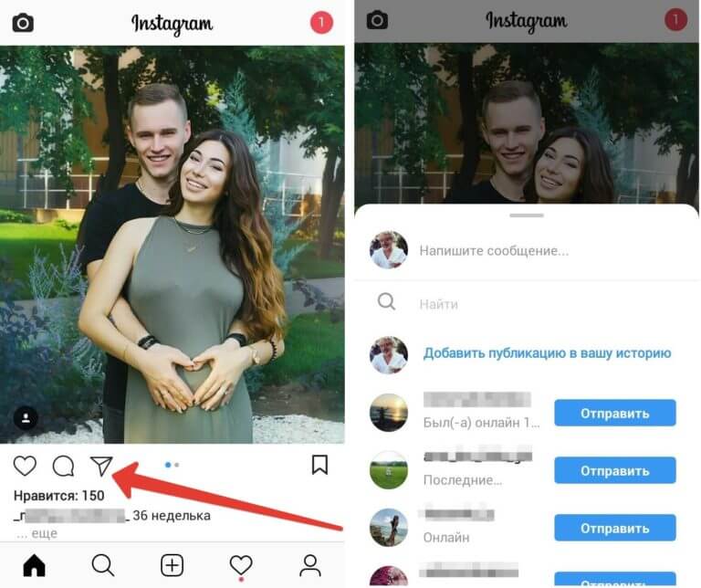Share the post with the paper plane icon
Screen dimensions: 701x588
click(101, 466)
